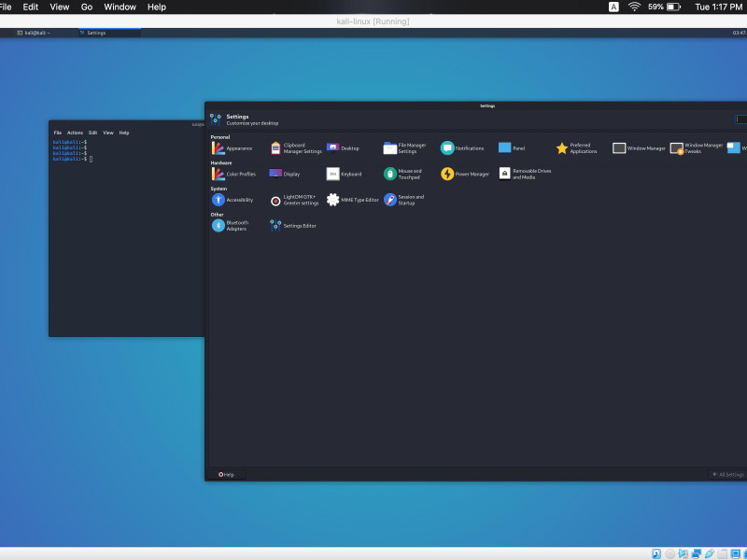Viewport: 747px width, 560px height.
Task: Click the Help button in Settings
Action: (x=227, y=474)
